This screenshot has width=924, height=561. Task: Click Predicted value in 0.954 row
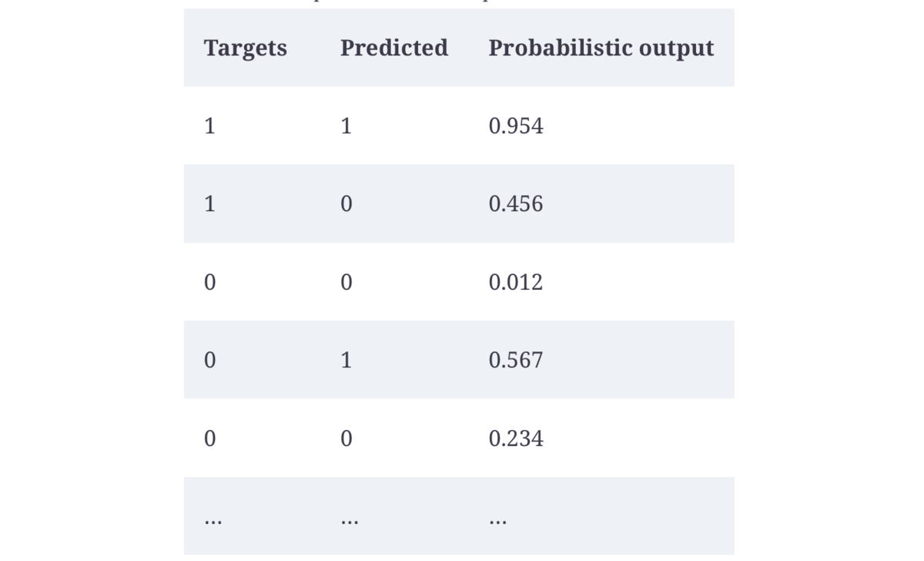[x=346, y=126]
